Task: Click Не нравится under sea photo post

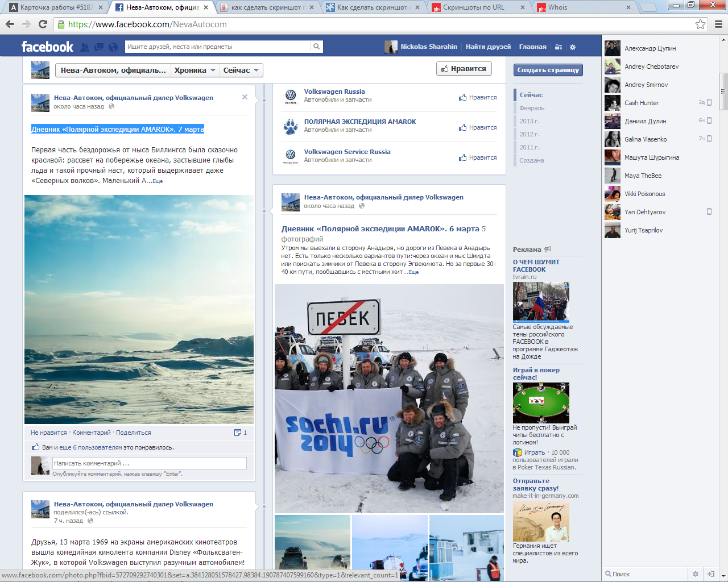Action: point(49,433)
